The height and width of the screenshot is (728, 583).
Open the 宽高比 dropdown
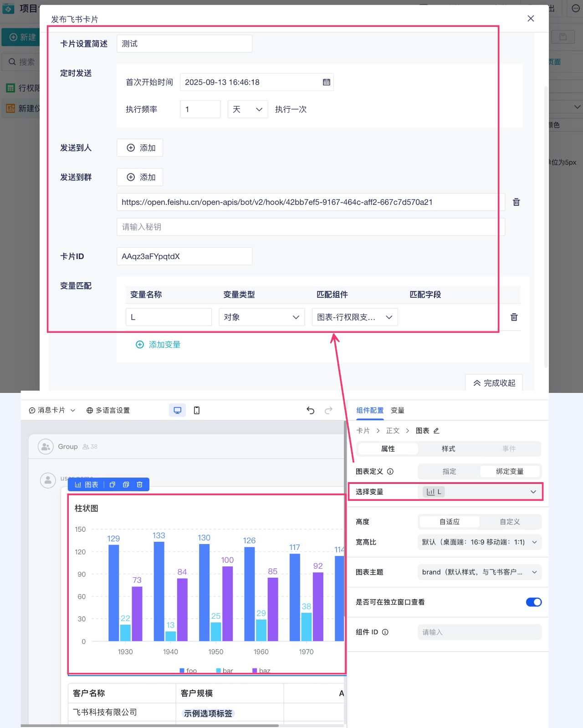tap(480, 542)
